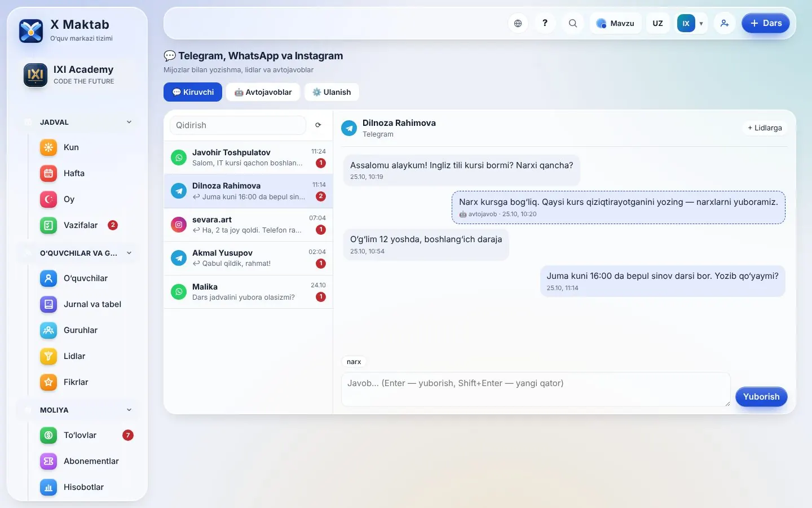Click the IX avatar button
Viewport: 812px width, 508px height.
[686, 23]
